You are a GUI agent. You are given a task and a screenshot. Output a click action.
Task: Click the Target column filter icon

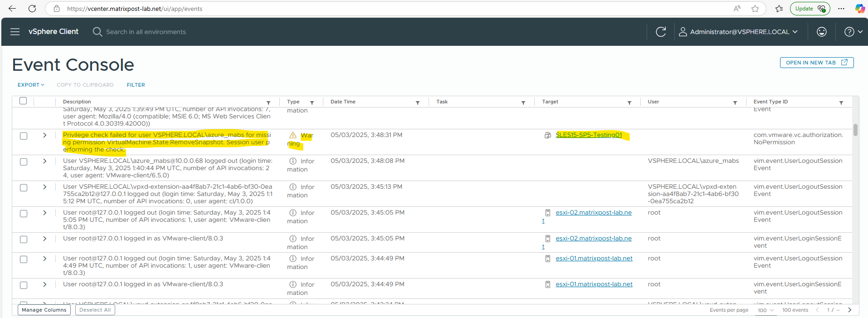tap(629, 103)
